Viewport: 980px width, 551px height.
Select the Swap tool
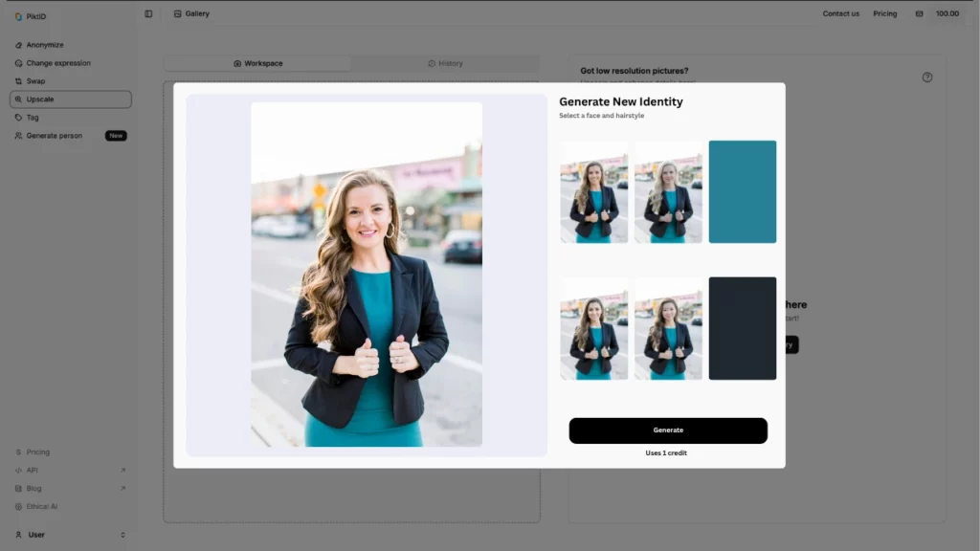pyautogui.click(x=35, y=80)
